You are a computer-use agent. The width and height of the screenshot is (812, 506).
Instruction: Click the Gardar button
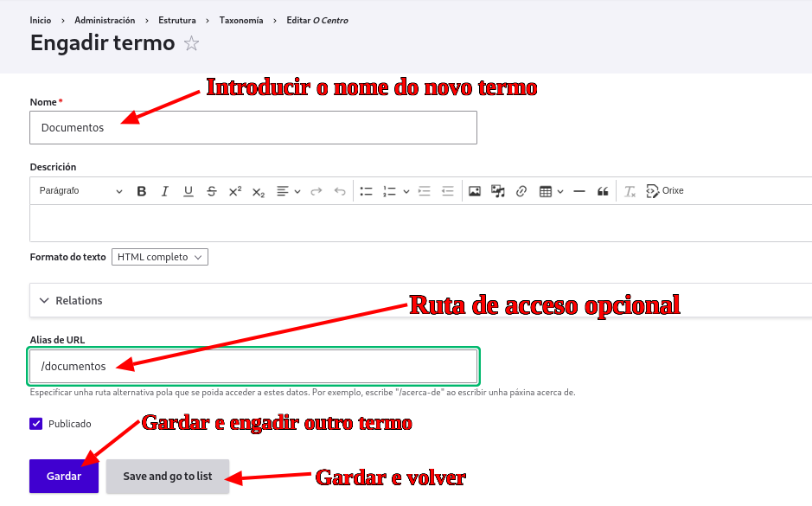(x=64, y=477)
